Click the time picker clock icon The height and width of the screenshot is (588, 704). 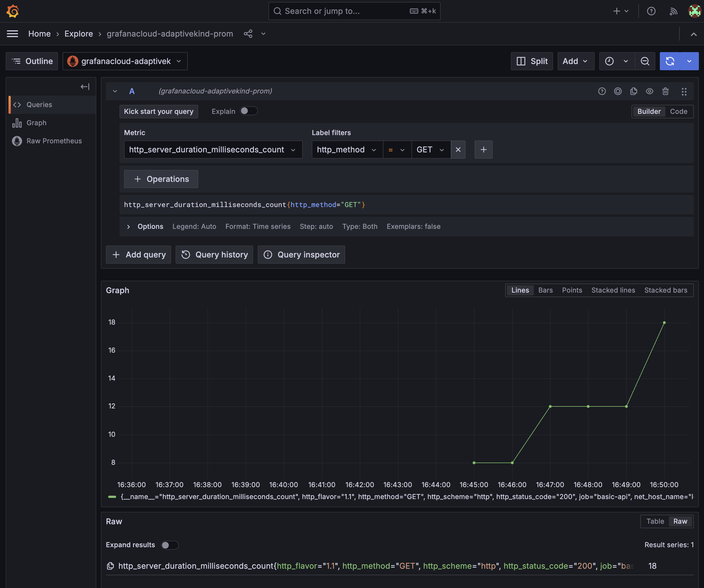pos(609,61)
